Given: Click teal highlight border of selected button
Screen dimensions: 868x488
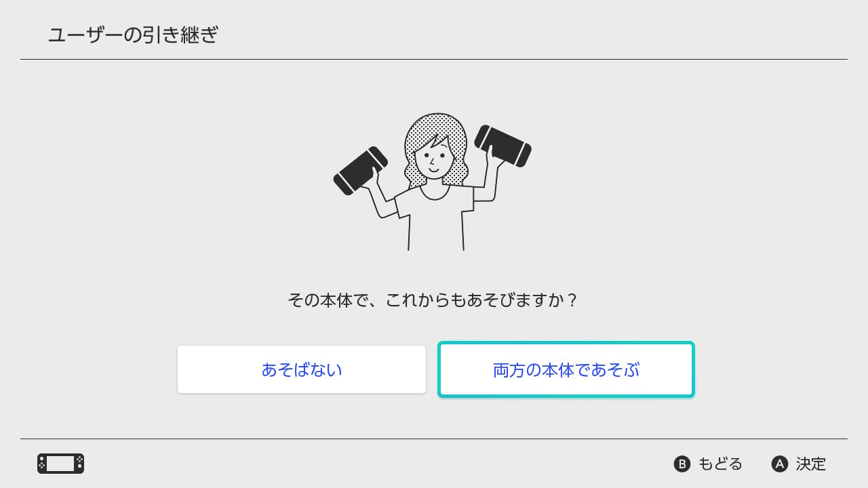Looking at the screenshot, I should coord(566,344).
